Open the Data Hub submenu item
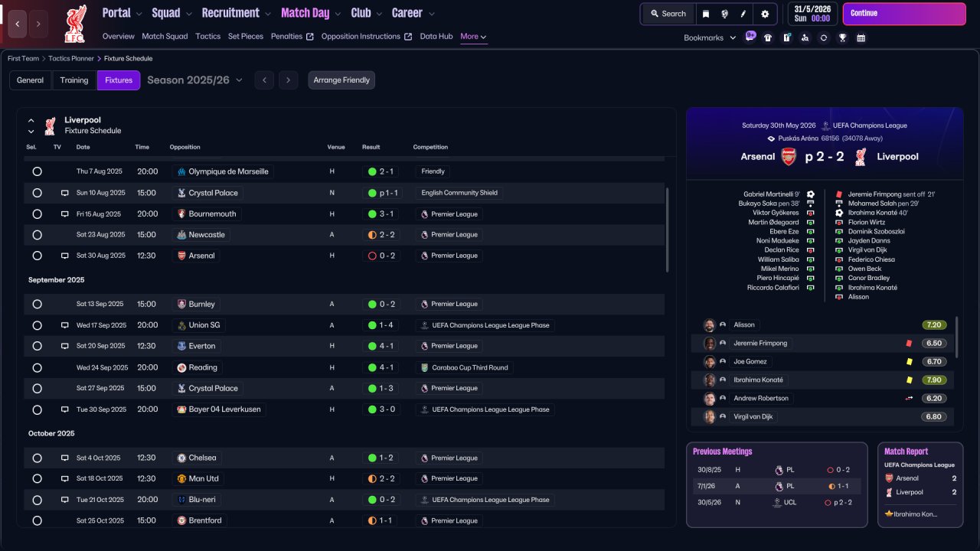This screenshot has height=551, width=980. pos(436,36)
